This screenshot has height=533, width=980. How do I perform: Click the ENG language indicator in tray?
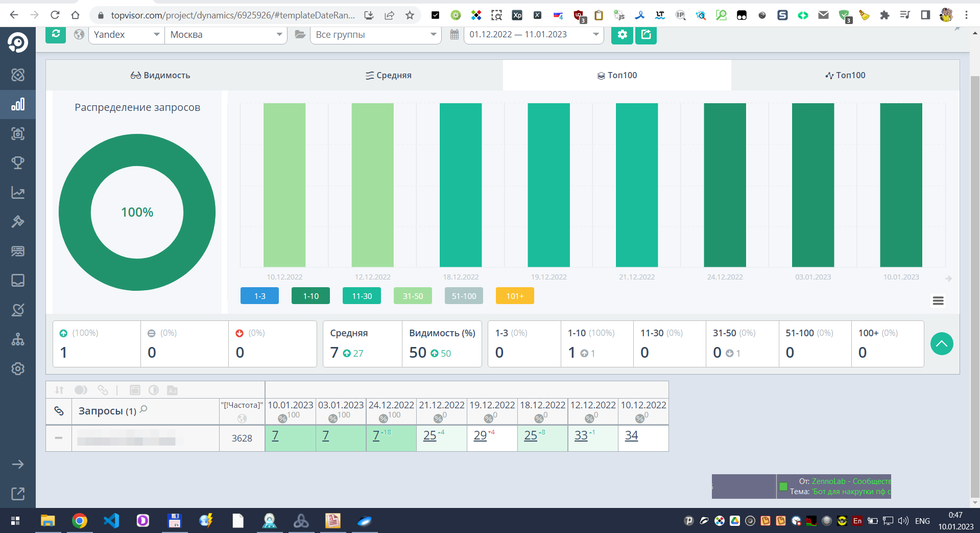coord(922,521)
